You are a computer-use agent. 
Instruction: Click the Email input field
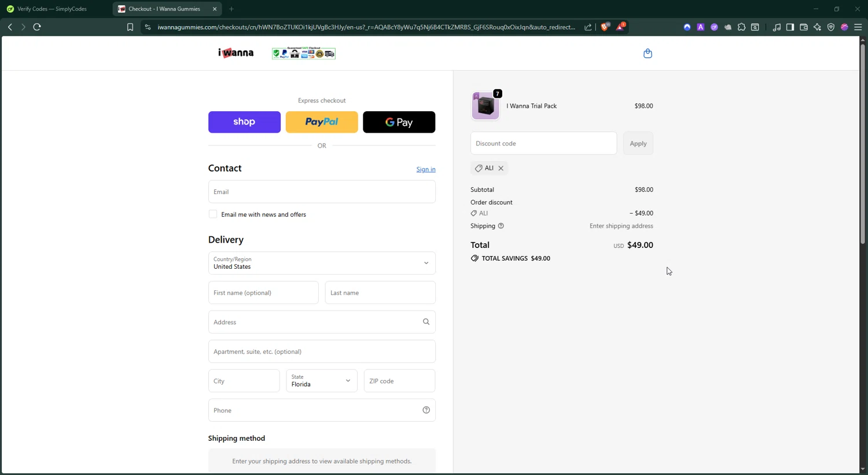tap(322, 192)
